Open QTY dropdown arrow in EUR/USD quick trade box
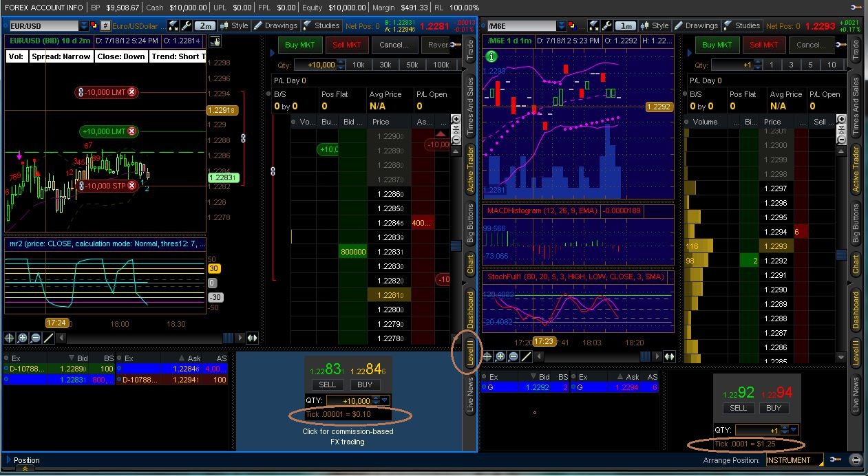 click(385, 400)
